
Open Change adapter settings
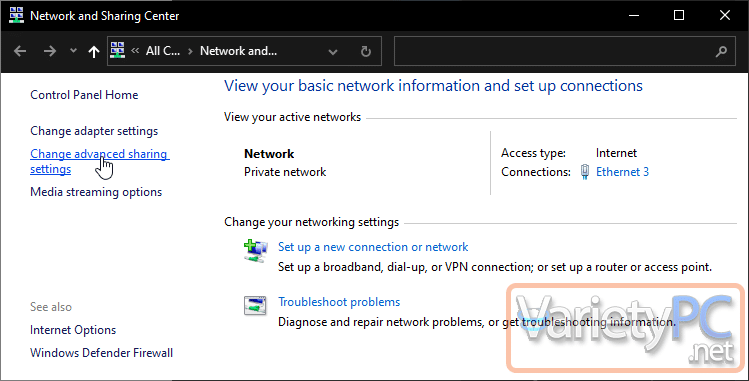pos(94,131)
